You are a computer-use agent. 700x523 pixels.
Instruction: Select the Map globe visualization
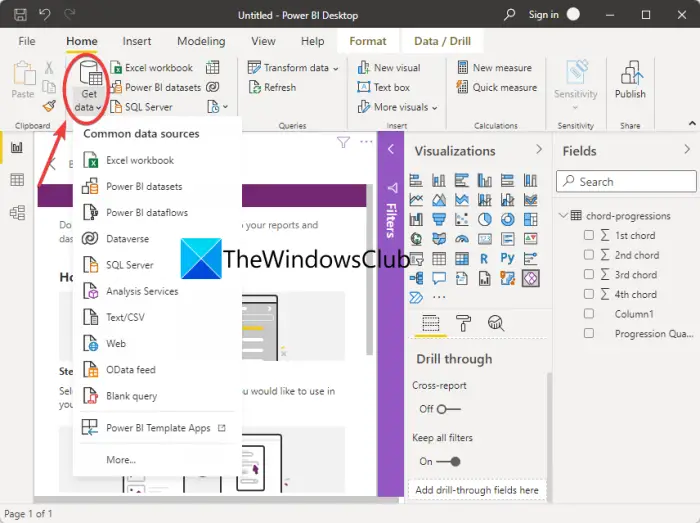[x=416, y=239]
